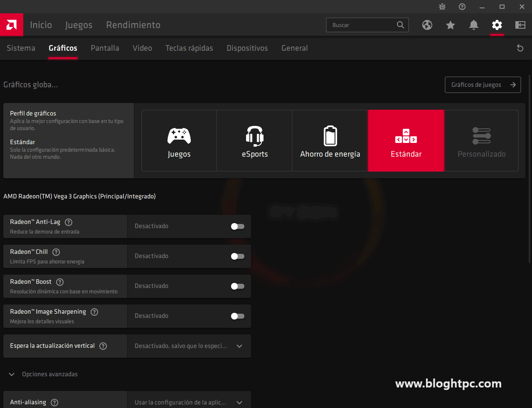Screen dimensions: 532x408
Task: Click the search magnifier icon
Action: (x=400, y=25)
